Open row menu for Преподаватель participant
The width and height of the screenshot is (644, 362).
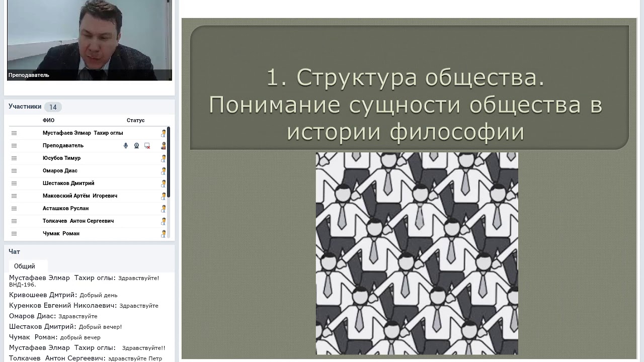pyautogui.click(x=14, y=146)
